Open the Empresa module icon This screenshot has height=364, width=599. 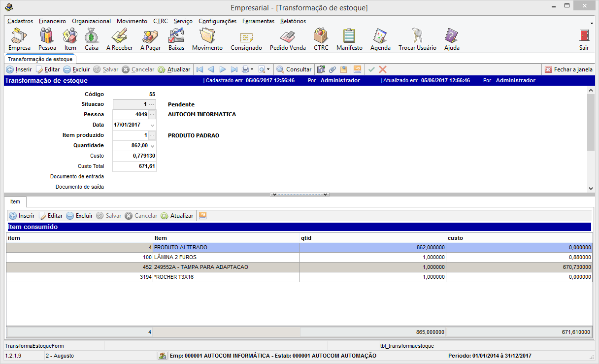click(19, 39)
